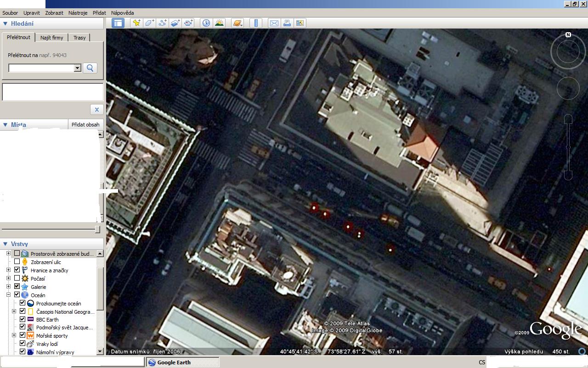The image size is (588, 368).
Task: Add an image overlay from toolbar
Action: click(175, 23)
